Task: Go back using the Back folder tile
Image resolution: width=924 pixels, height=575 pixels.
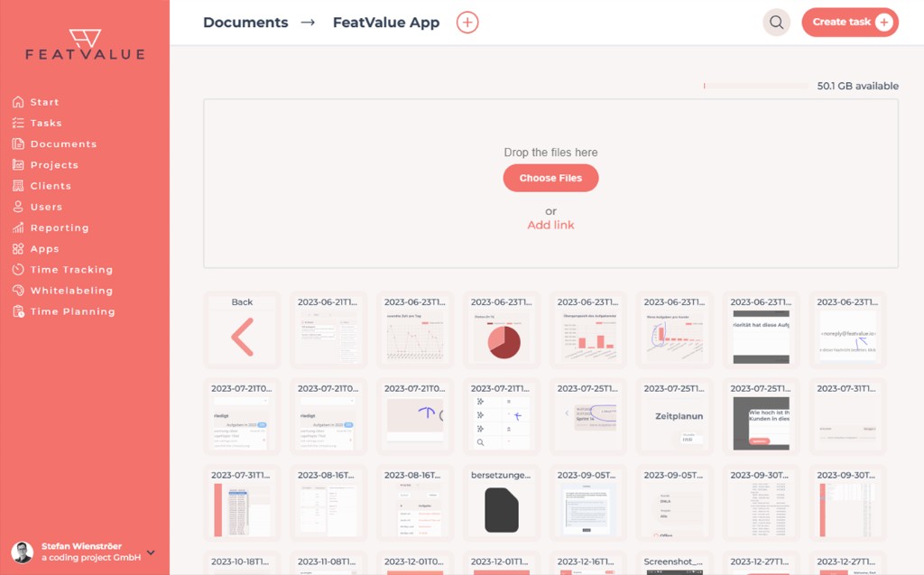Action: (x=242, y=329)
